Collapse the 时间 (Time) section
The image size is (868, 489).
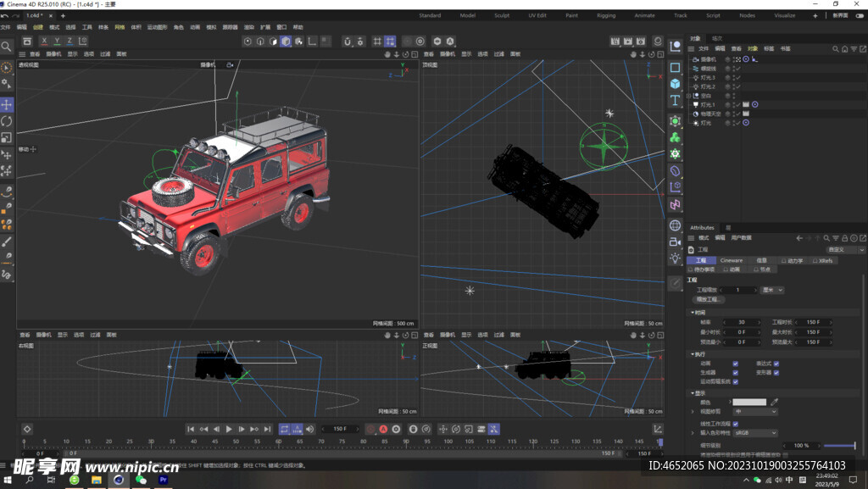[692, 313]
